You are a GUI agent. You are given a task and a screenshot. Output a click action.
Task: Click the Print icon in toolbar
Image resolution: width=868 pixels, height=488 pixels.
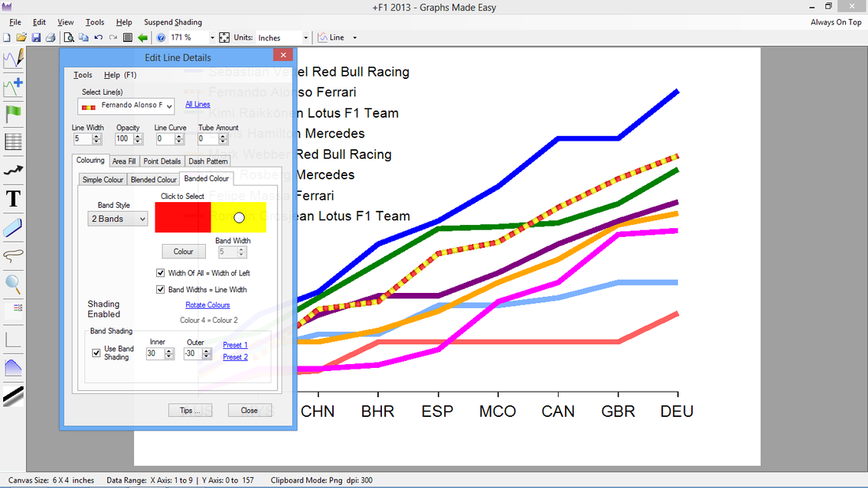pos(49,37)
